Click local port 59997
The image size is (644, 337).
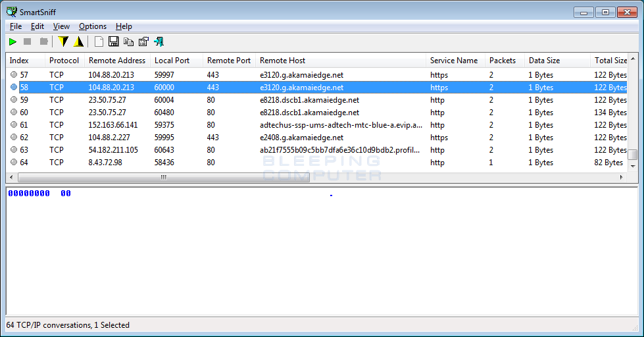[x=164, y=75]
